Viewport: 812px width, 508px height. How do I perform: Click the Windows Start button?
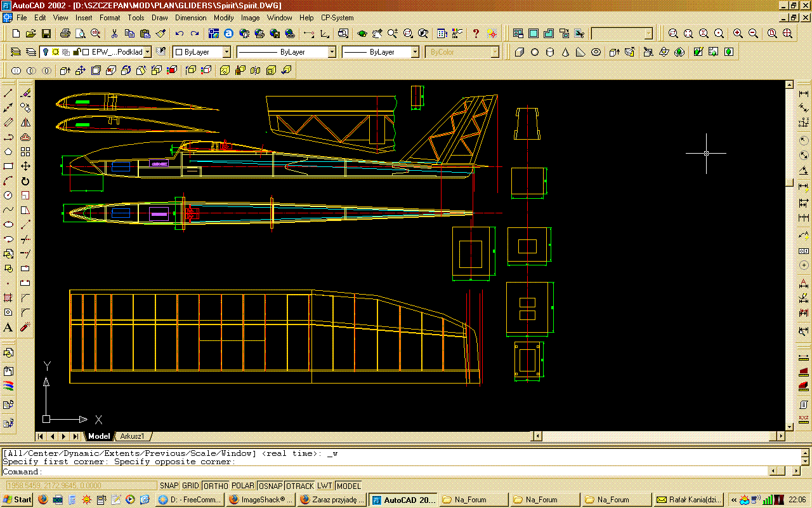tap(17, 500)
